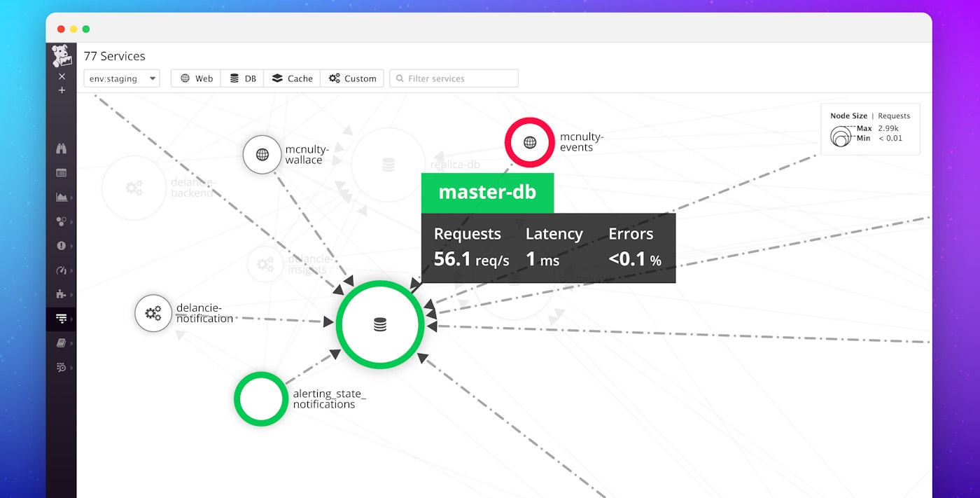980x498 pixels.
Task: Click the plus icon in sidebar
Action: coord(62,90)
